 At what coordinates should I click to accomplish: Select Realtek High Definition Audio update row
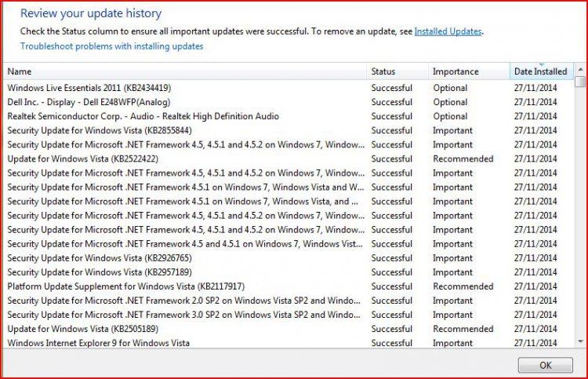pyautogui.click(x=289, y=116)
